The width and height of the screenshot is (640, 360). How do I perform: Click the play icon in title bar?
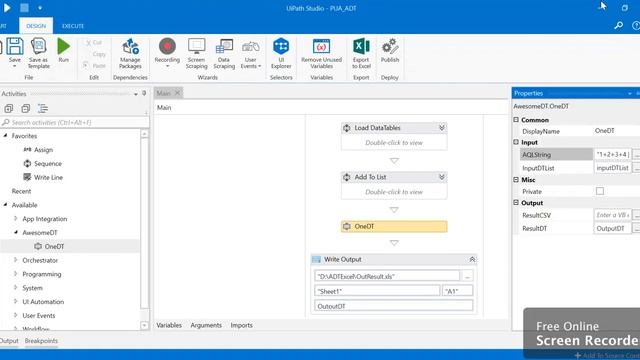7,8
